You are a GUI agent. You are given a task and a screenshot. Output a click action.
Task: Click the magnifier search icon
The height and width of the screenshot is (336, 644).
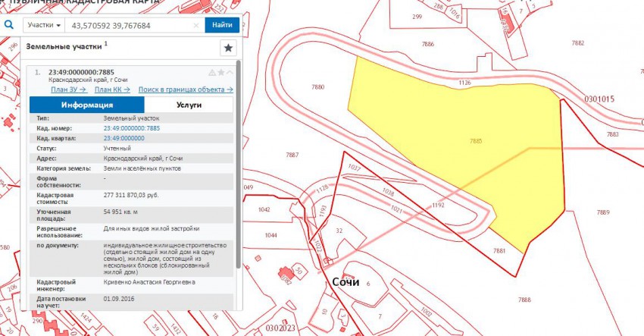click(9, 24)
